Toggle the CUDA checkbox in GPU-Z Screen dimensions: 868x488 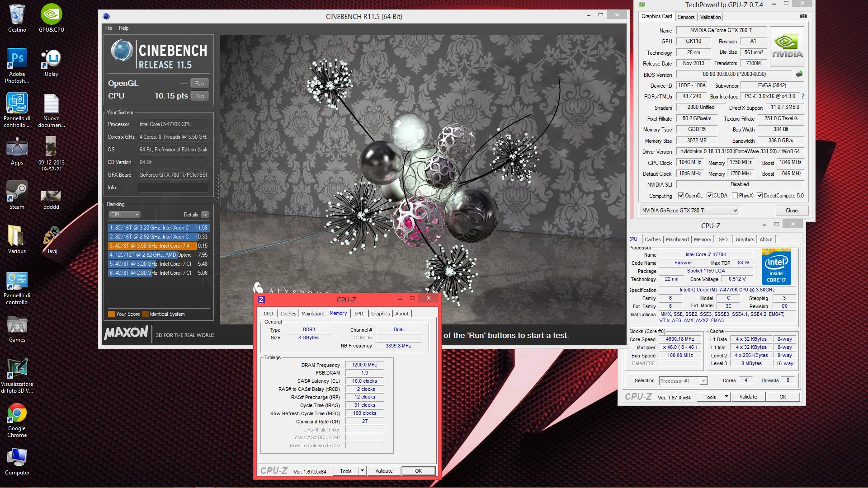coord(709,196)
